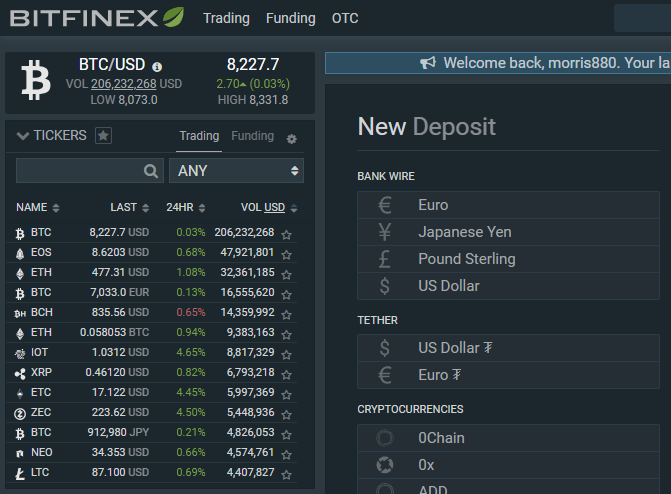Open Funding in top navigation
671x494 pixels.
tap(291, 18)
